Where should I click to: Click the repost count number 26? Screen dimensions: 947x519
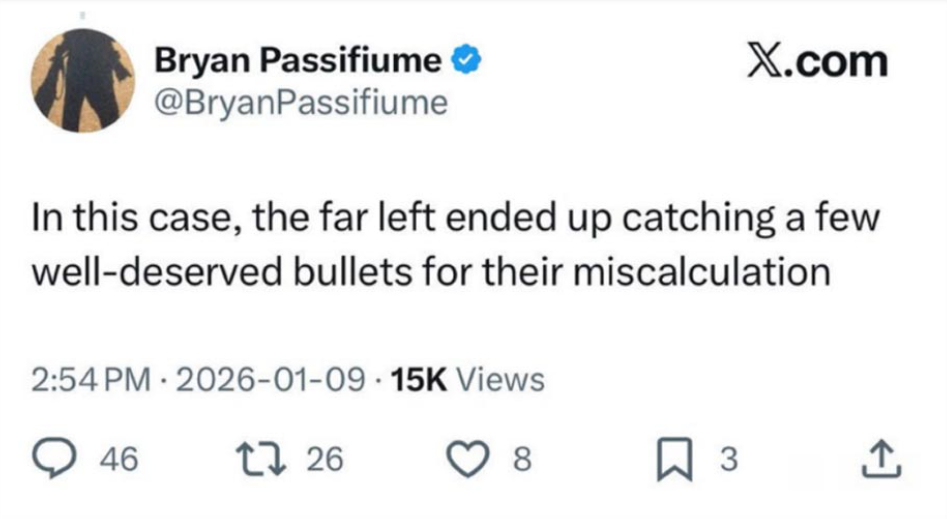pyautogui.click(x=324, y=459)
